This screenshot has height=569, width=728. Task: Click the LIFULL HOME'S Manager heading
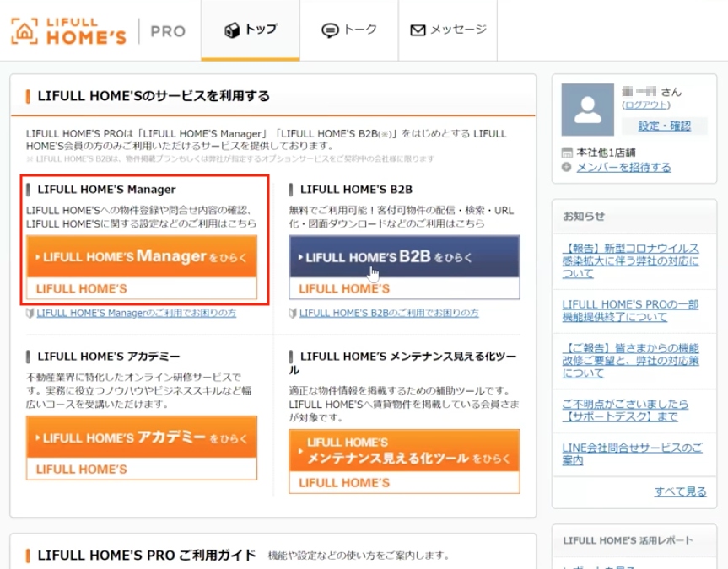tap(107, 190)
